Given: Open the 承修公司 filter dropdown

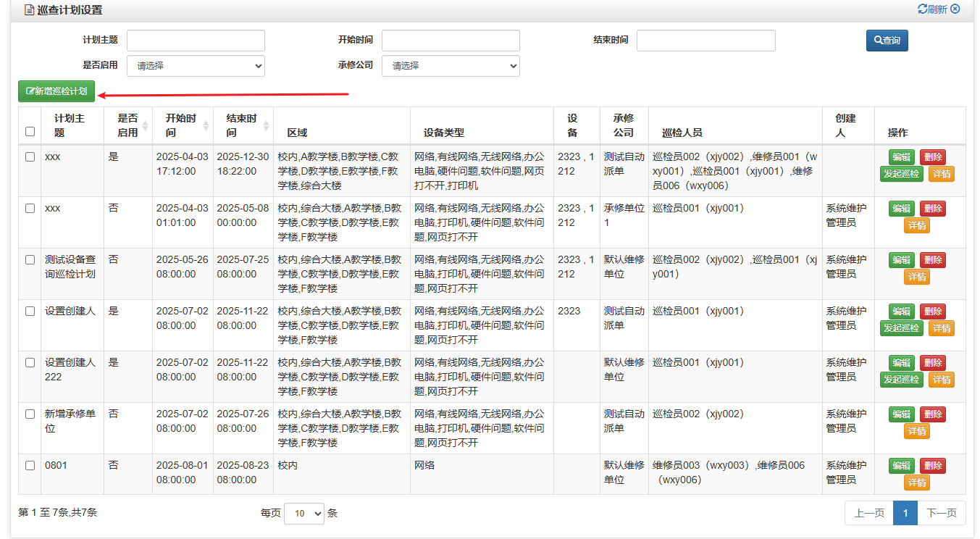Looking at the screenshot, I should click(451, 66).
